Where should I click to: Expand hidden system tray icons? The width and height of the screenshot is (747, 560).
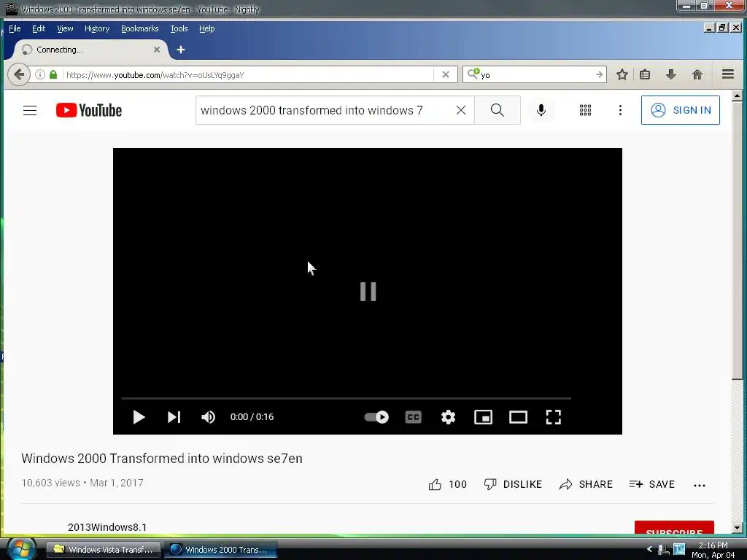point(649,550)
